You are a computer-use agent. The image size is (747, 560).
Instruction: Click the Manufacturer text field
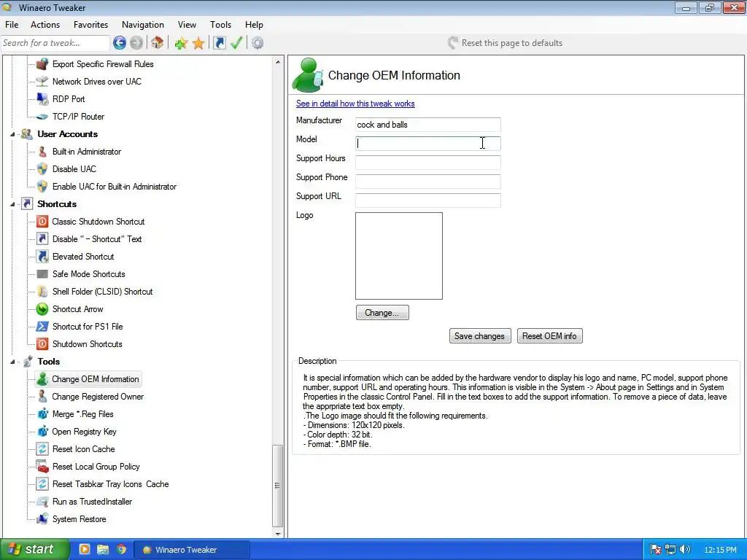coord(427,125)
